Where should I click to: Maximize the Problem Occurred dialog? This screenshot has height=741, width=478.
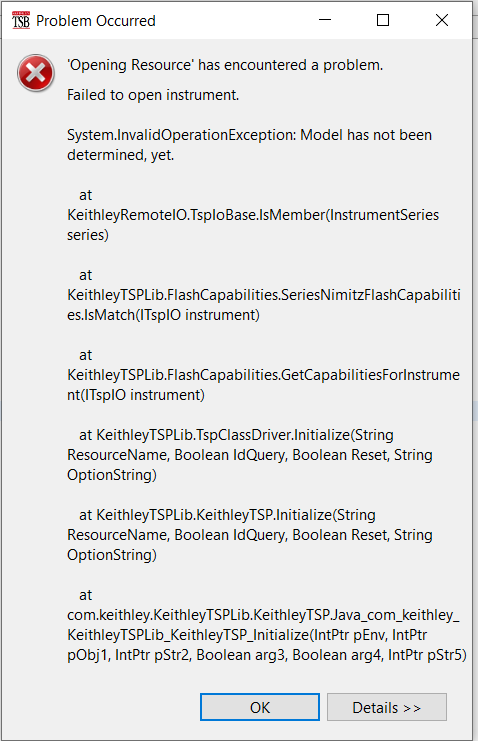point(383,20)
